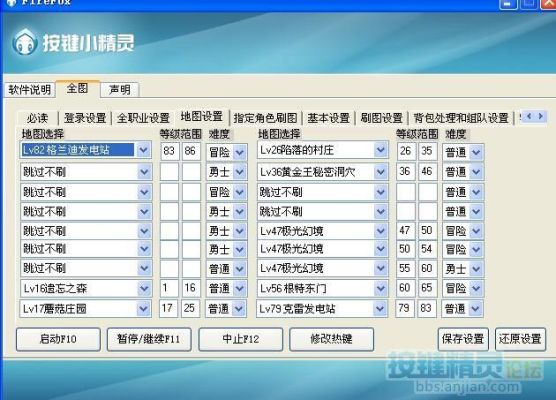The height and width of the screenshot is (400, 556).
Task: Select the 全图 tab
Action: [x=77, y=88]
